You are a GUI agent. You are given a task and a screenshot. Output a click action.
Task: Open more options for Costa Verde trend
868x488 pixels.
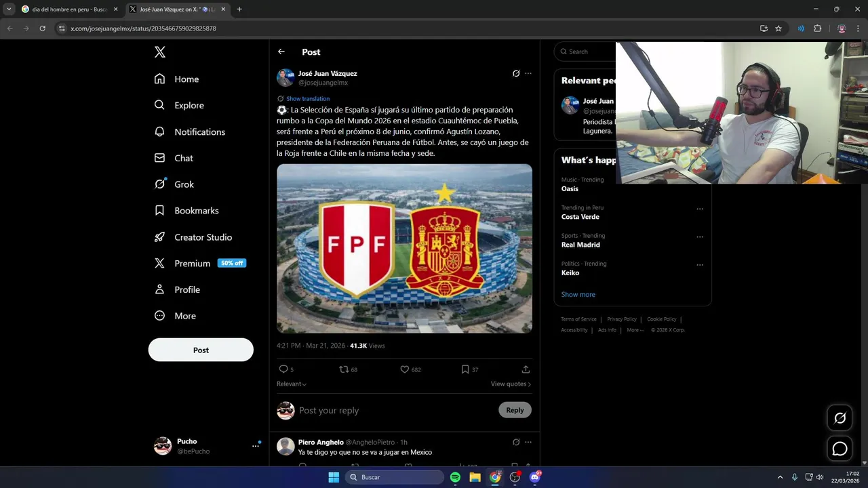click(x=700, y=209)
